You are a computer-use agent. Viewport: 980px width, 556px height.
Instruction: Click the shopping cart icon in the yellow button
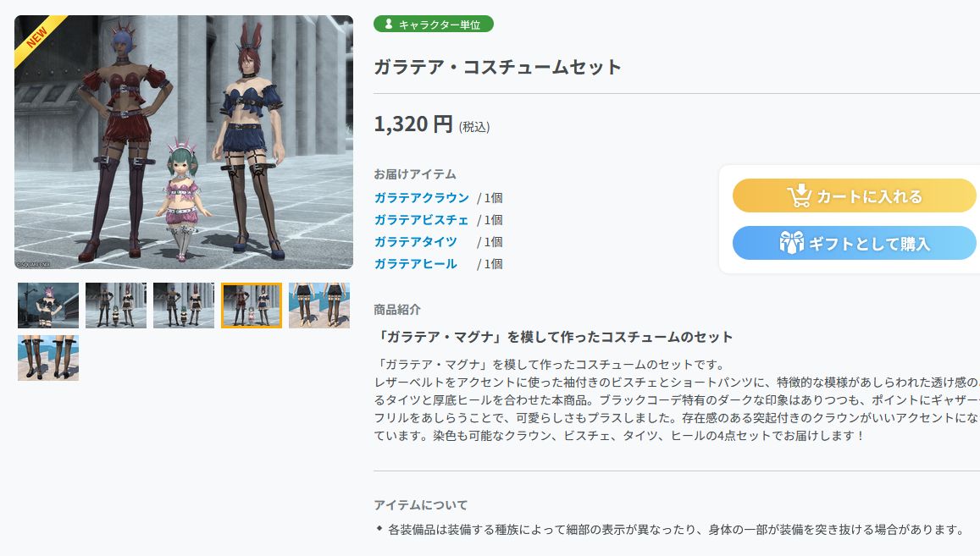point(800,195)
